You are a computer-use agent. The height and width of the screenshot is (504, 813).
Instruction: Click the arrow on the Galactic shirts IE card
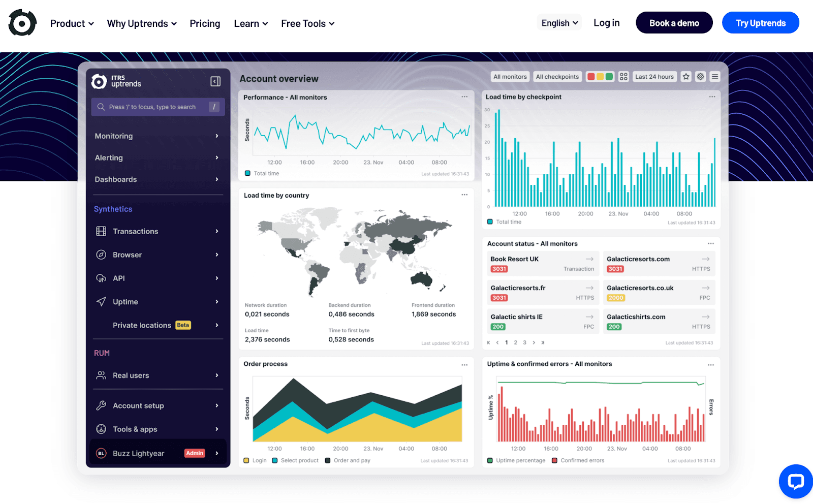[x=589, y=317]
